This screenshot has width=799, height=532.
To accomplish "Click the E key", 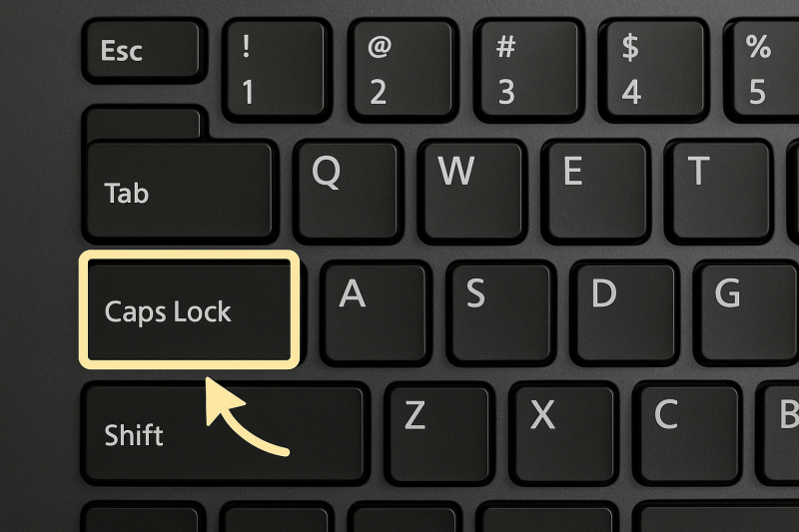I will 595,191.
